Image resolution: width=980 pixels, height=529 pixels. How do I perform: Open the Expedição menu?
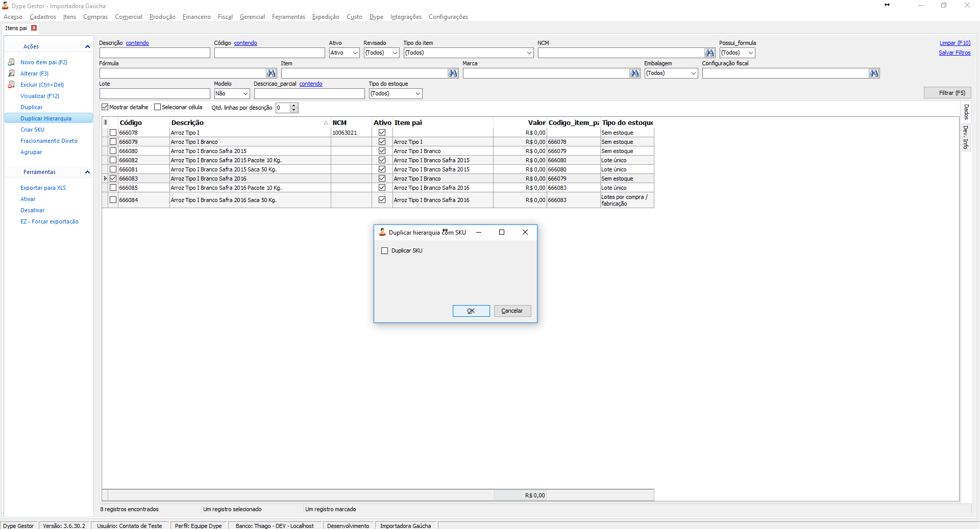pyautogui.click(x=326, y=17)
